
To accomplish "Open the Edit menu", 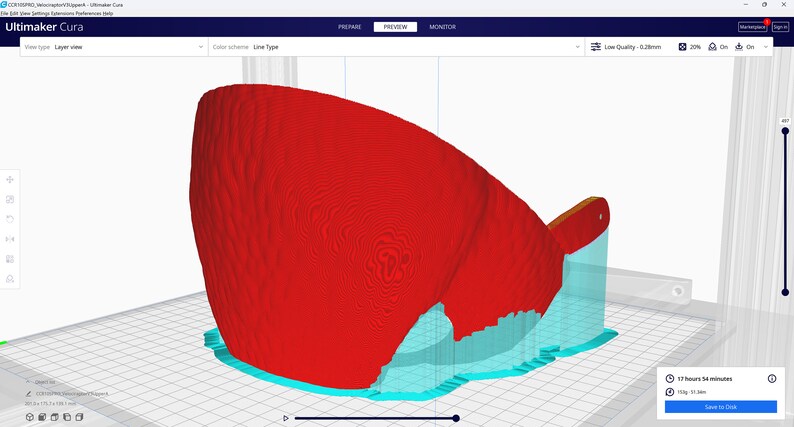I will (14, 13).
